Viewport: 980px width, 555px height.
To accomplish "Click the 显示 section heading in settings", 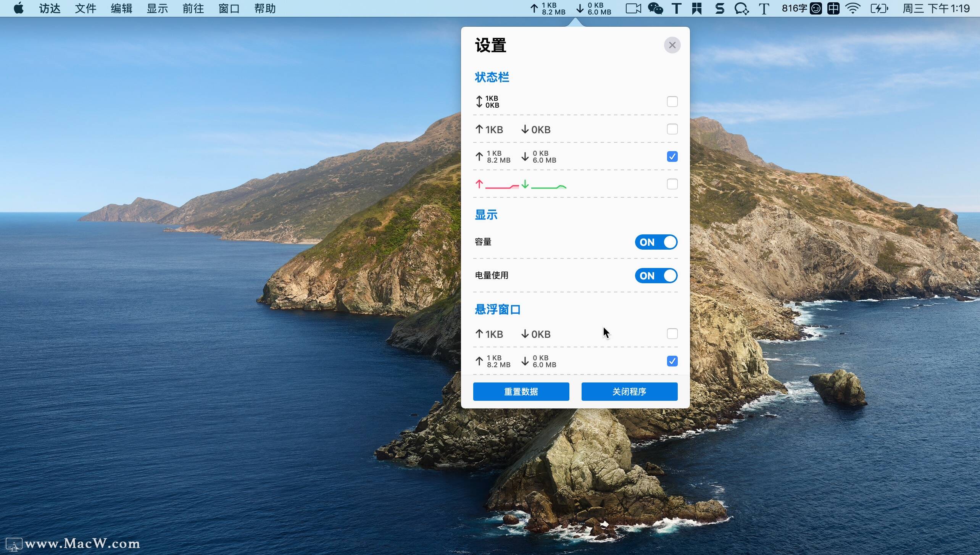I will tap(486, 215).
